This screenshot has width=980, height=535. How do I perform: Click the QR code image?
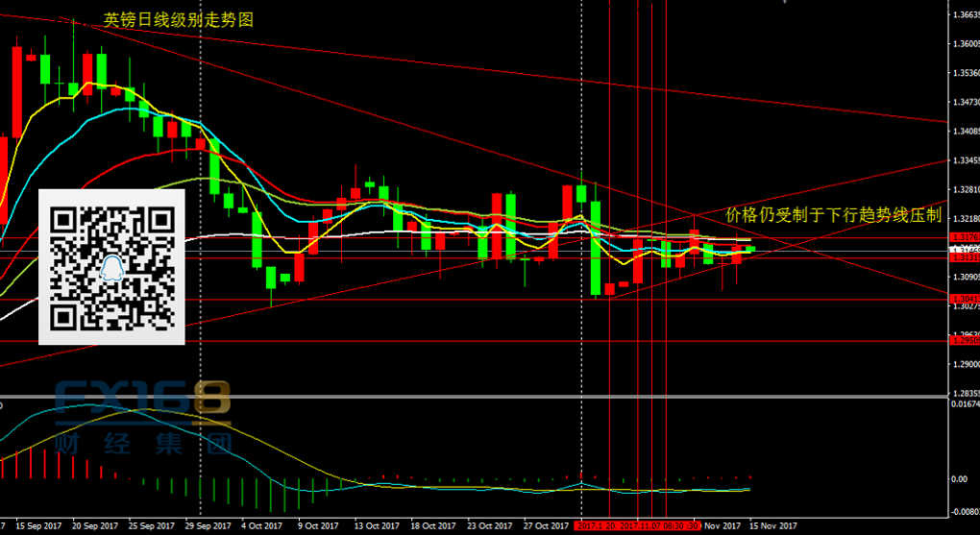[x=110, y=266]
